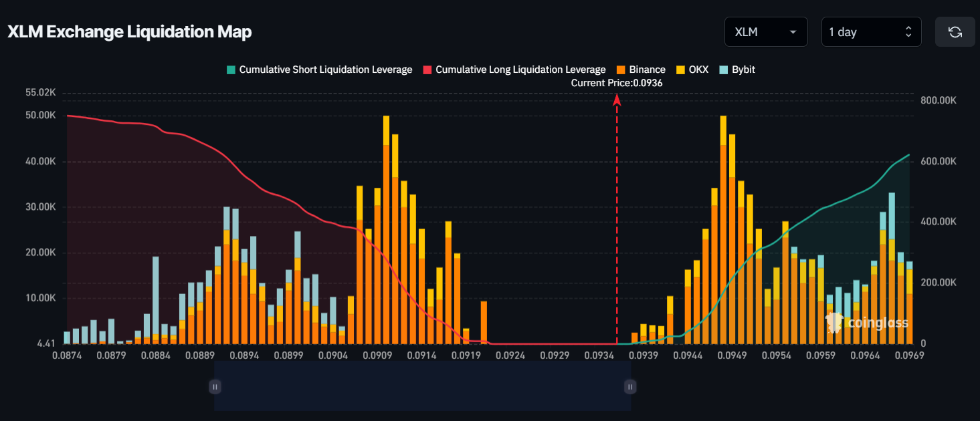The image size is (980, 421).
Task: Select the tallest bar near 0.0949
Action: [x=723, y=231]
